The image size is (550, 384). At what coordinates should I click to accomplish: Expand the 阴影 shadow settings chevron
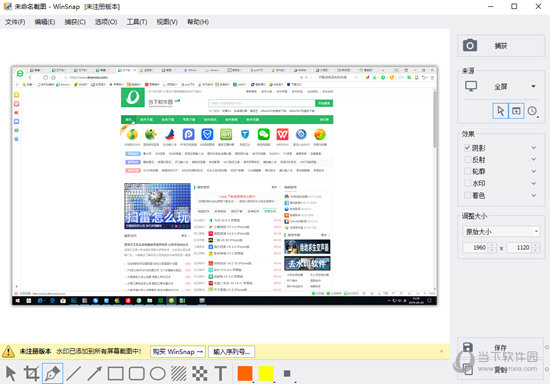(534, 148)
